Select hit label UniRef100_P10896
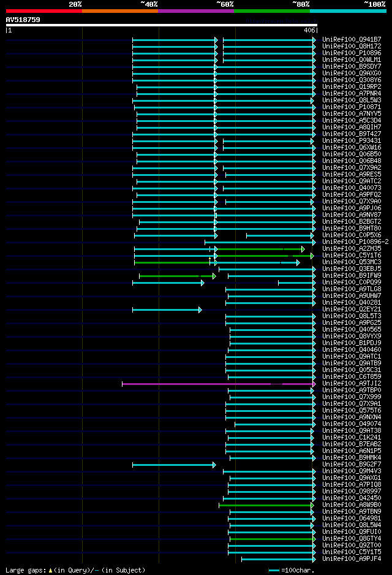Image resolution: width=392 pixels, height=575 pixels. [352, 53]
